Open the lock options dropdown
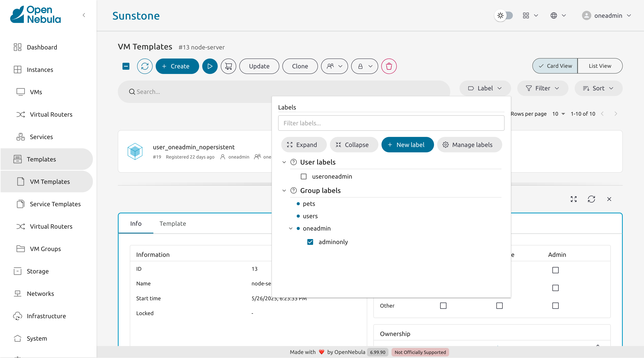Viewport: 644px width, 358px height. (364, 66)
